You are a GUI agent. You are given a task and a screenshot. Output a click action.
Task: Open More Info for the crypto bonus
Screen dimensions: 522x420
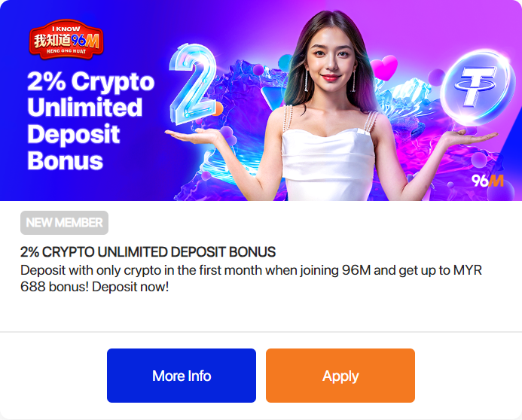[182, 376]
